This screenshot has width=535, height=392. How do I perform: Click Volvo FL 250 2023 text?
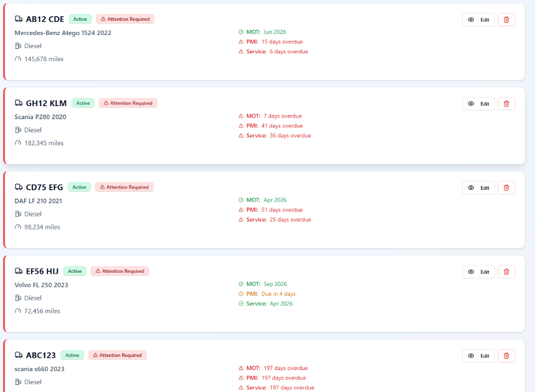41,285
